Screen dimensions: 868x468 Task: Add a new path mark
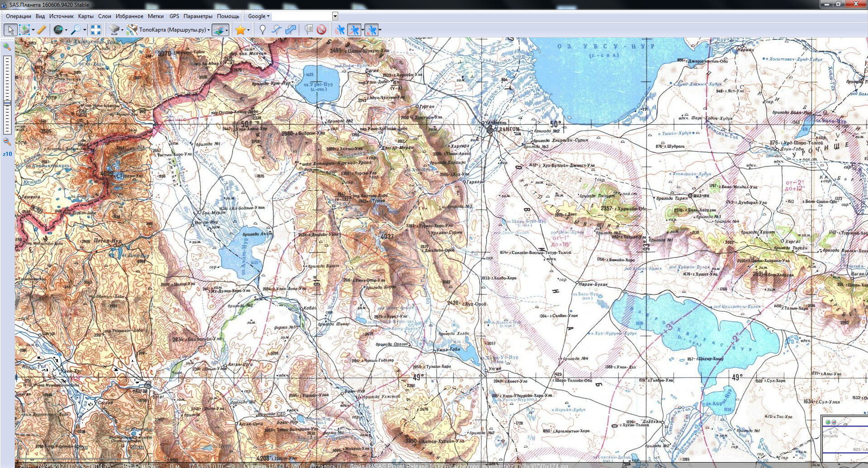[277, 30]
